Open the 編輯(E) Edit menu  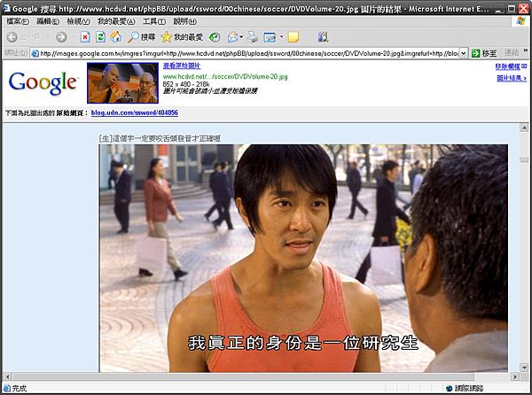pos(48,21)
